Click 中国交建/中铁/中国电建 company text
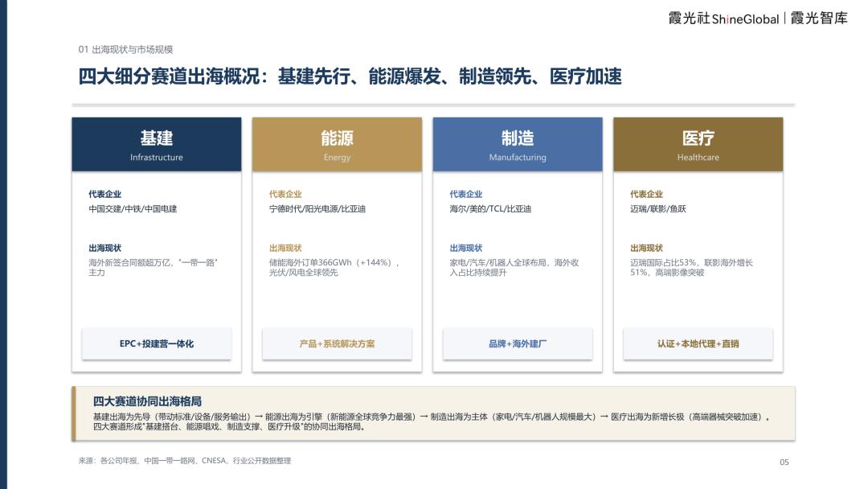 pyautogui.click(x=133, y=209)
